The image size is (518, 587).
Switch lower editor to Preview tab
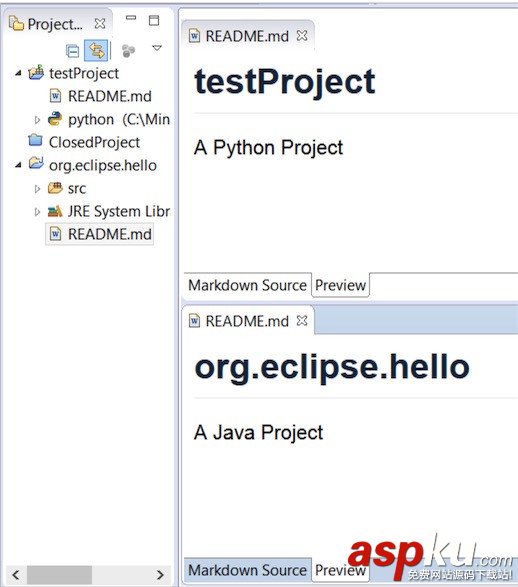(340, 570)
